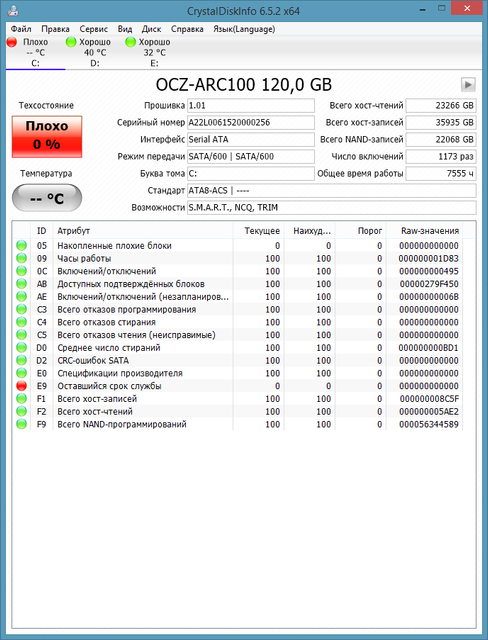The width and height of the screenshot is (488, 640).
Task: Click raw value 00000279F450
Action: [x=429, y=284]
